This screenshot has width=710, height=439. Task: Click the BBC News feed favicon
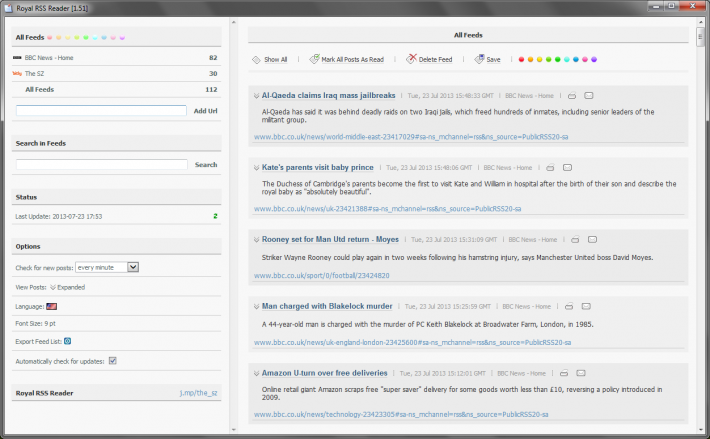(x=17, y=57)
